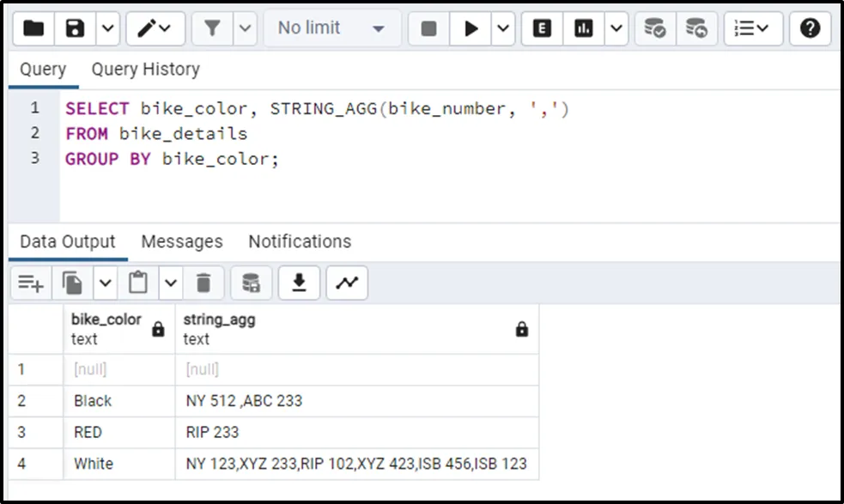Run the query with the Execute play button
844x504 pixels.
tap(471, 28)
